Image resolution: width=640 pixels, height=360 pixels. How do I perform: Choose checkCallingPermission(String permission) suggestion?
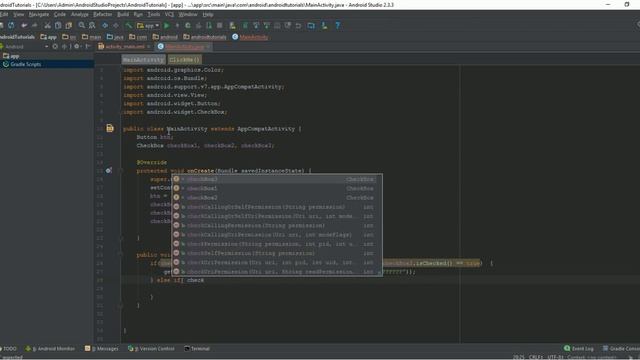click(277, 225)
